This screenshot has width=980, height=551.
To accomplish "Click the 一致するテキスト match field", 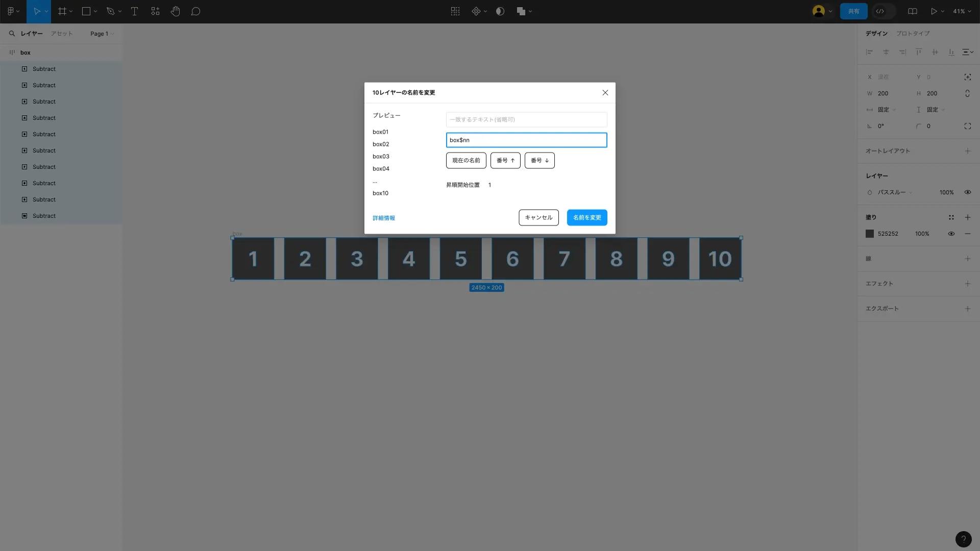I will pos(526,119).
